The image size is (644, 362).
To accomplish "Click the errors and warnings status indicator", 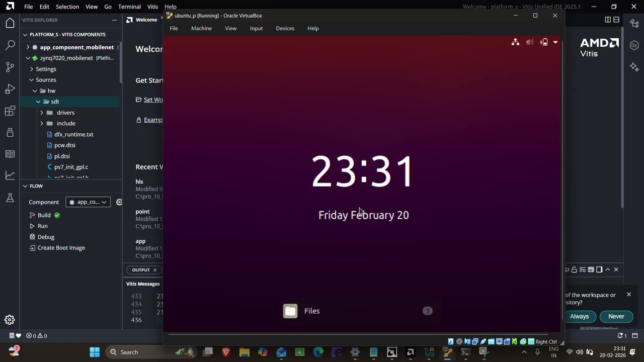I will pyautogui.click(x=36, y=336).
